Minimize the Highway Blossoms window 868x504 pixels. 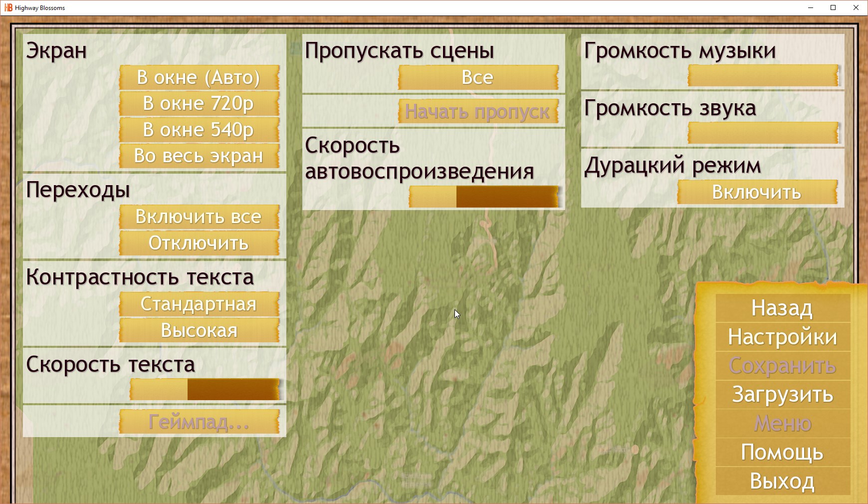click(810, 7)
